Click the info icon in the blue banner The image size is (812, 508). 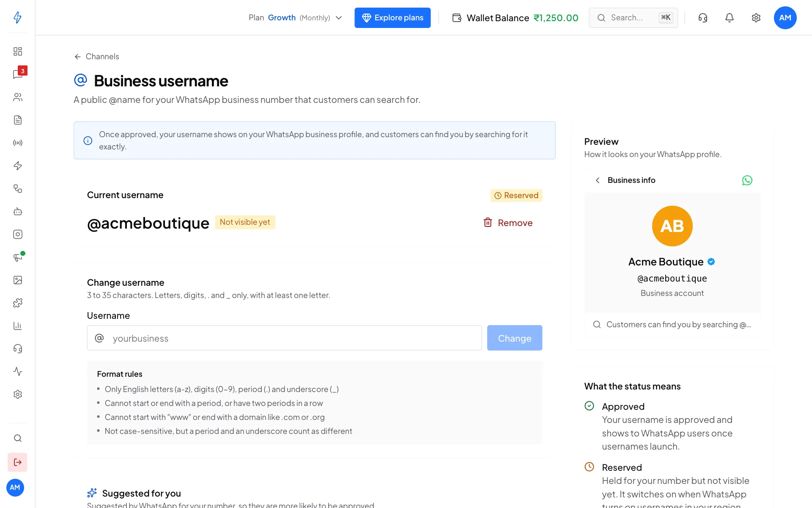88,141
